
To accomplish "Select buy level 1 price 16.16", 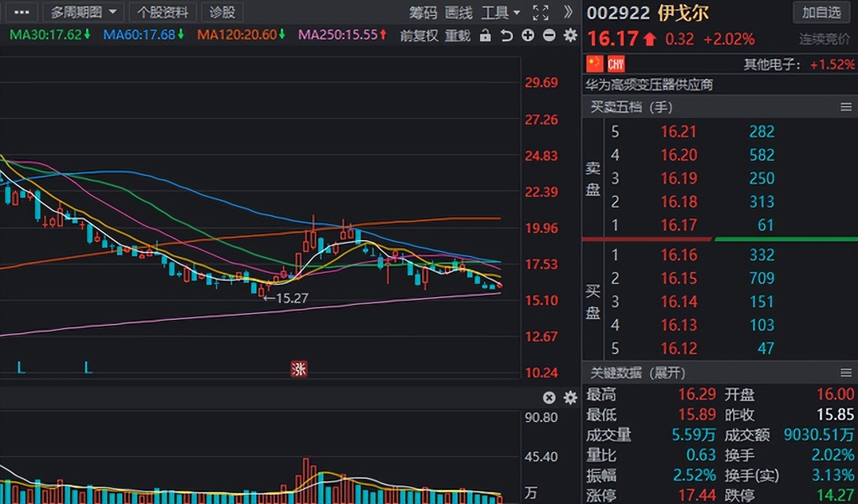I will (x=678, y=255).
